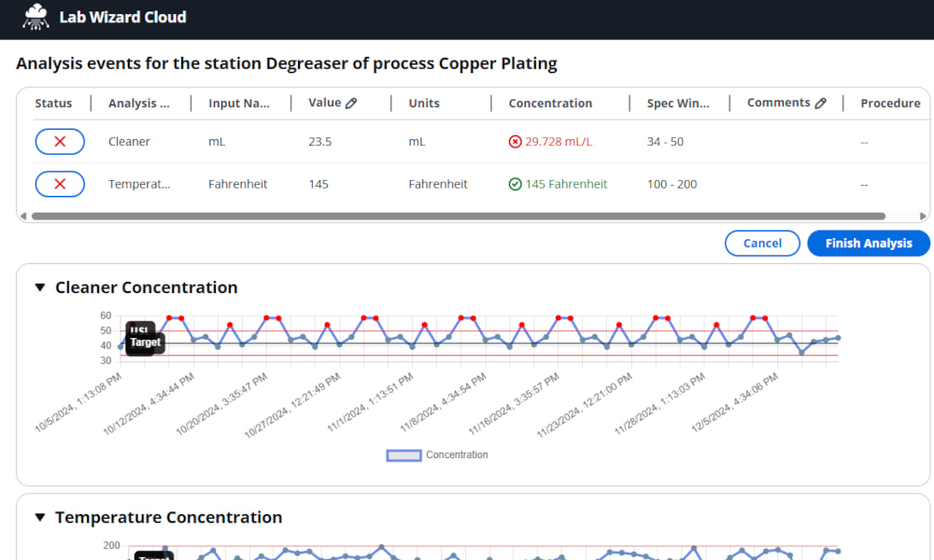Viewport: 934px width, 560px height.
Task: Click the mL input name in Cleaner row
Action: pyautogui.click(x=217, y=142)
